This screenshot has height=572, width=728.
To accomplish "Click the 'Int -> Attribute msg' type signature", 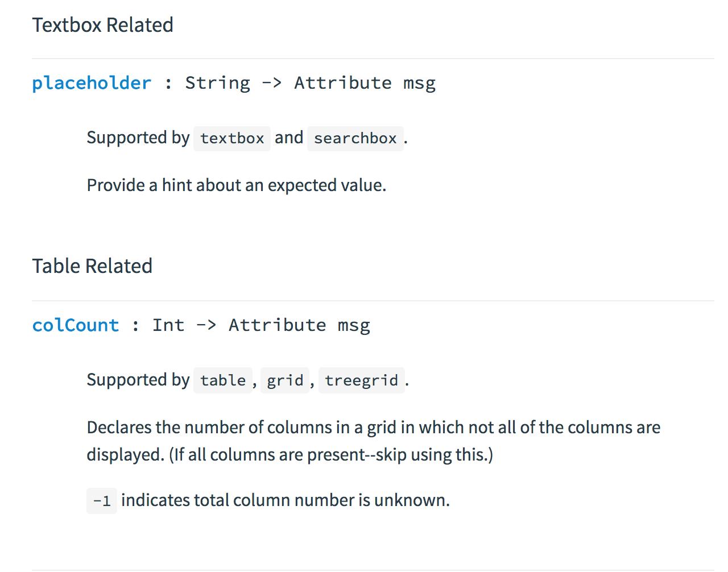I will tap(261, 325).
